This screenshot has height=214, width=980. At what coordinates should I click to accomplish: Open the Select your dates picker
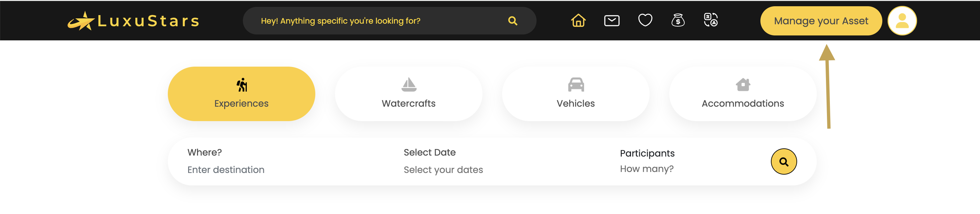point(443,170)
